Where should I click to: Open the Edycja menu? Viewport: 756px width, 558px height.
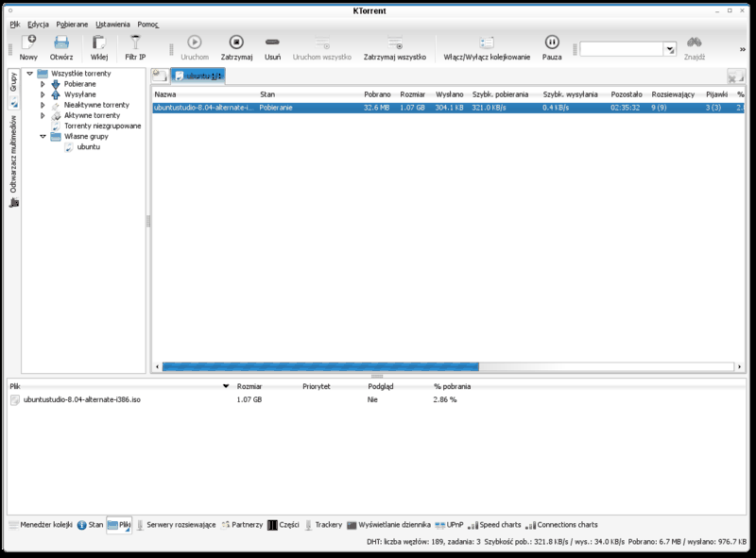click(x=38, y=25)
